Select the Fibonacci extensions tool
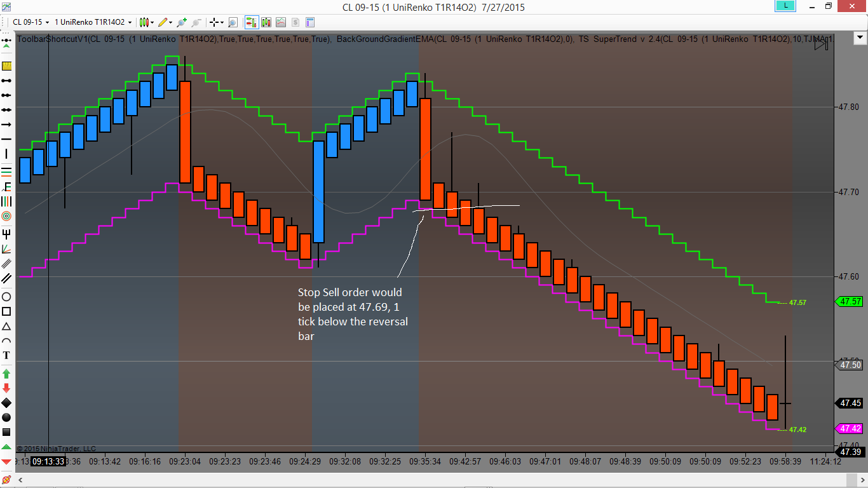This screenshot has width=868, height=488. click(6, 186)
